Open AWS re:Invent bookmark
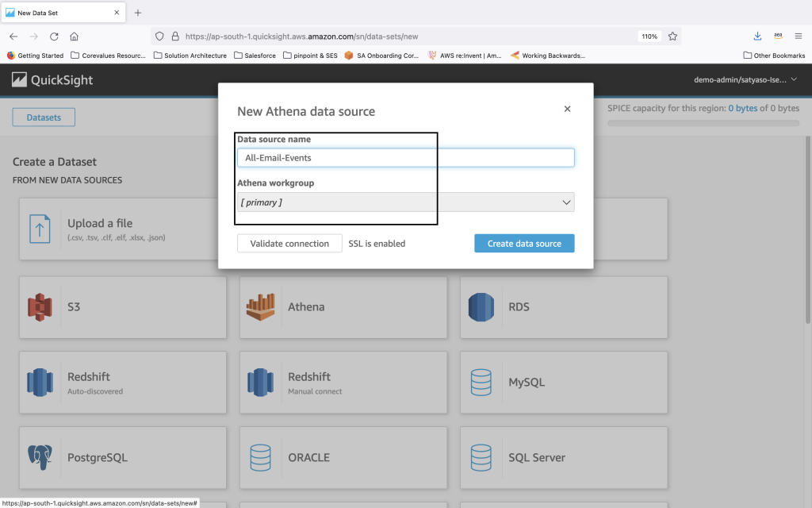Image resolution: width=812 pixels, height=508 pixels. [x=465, y=56]
